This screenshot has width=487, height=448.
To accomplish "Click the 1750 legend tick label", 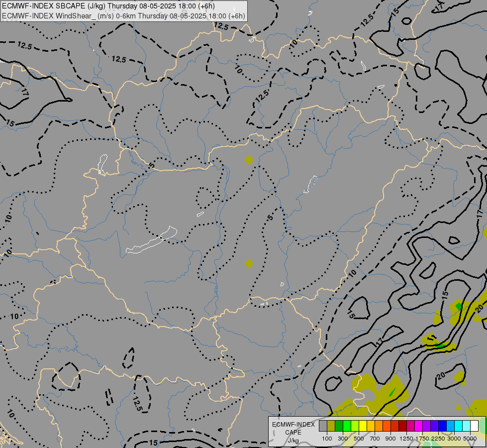I will click(422, 439).
